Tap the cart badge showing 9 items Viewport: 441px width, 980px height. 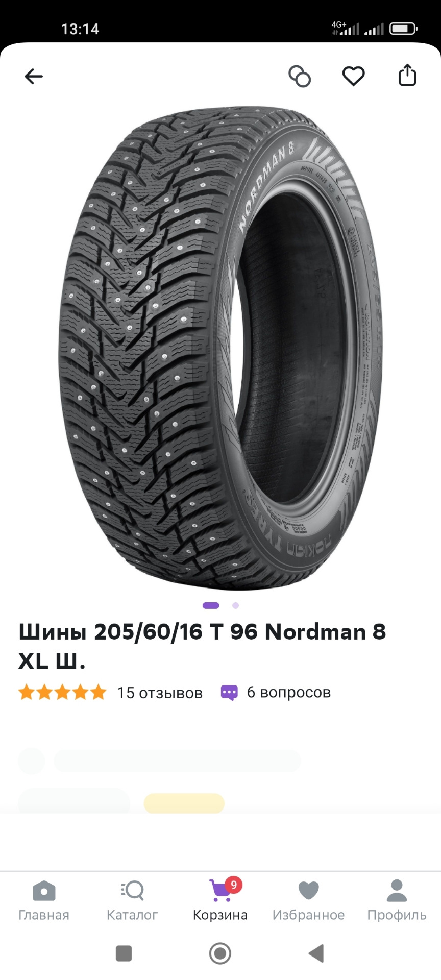pyautogui.click(x=233, y=885)
